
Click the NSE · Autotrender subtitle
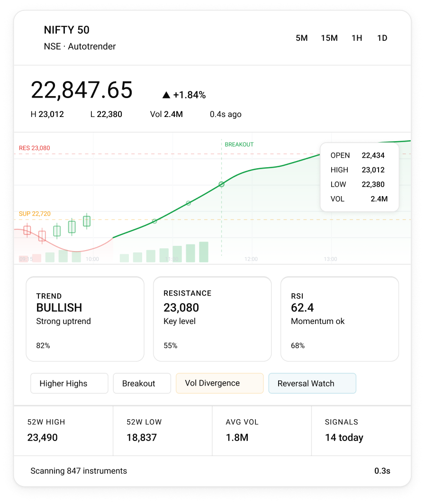[80, 46]
